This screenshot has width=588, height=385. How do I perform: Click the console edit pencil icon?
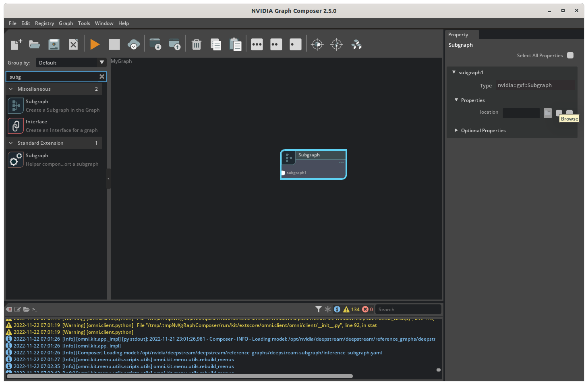(x=18, y=309)
